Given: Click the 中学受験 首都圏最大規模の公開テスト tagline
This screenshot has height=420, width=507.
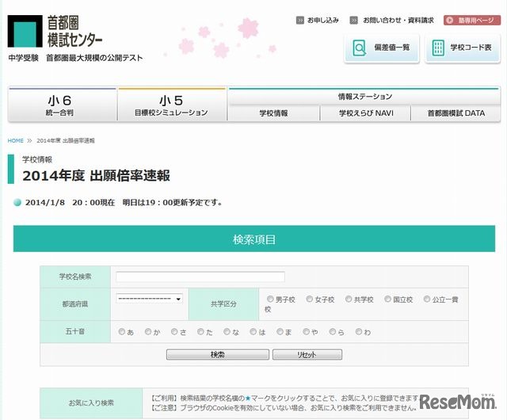Looking at the screenshot, I should tap(75, 58).
